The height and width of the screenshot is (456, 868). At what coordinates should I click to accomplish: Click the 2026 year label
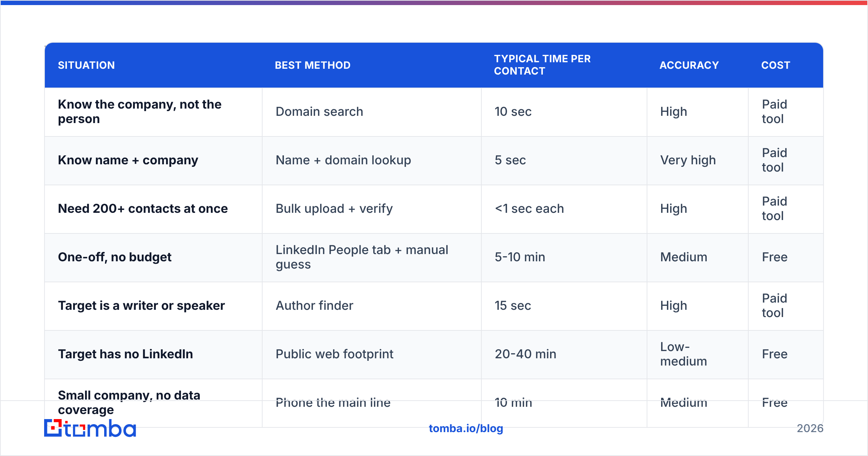[810, 428]
